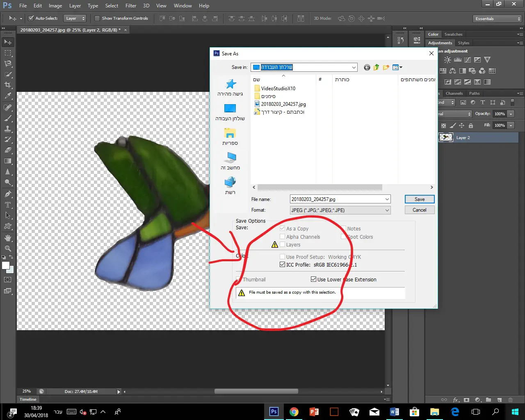Switch to the Swatches tab

[453, 34]
